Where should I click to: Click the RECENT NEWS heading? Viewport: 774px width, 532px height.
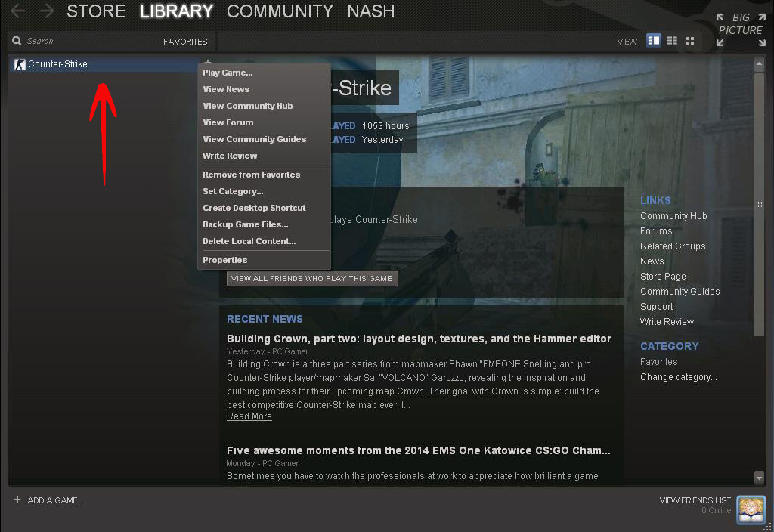tap(265, 320)
